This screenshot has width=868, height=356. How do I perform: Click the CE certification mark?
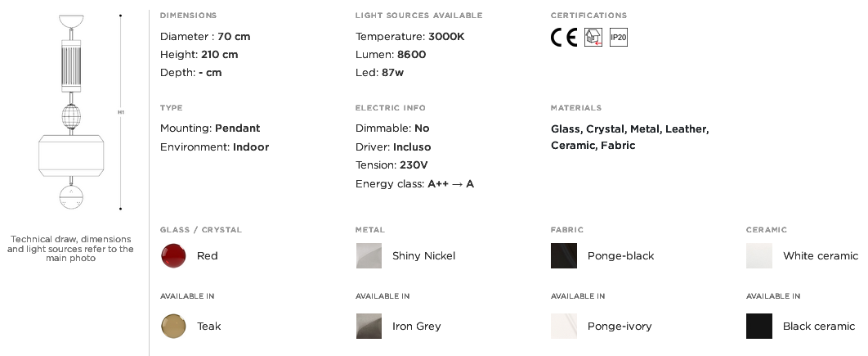(x=564, y=38)
